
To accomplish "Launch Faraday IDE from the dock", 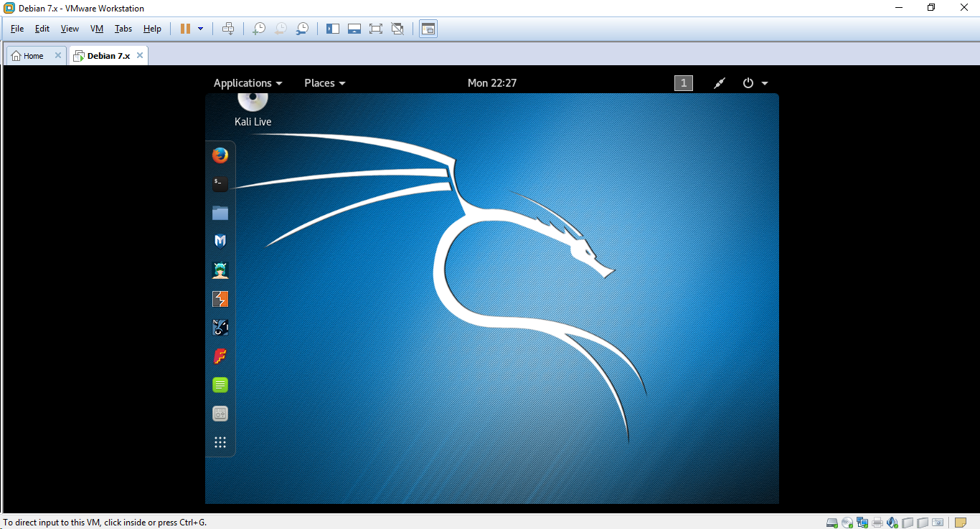I will click(220, 356).
